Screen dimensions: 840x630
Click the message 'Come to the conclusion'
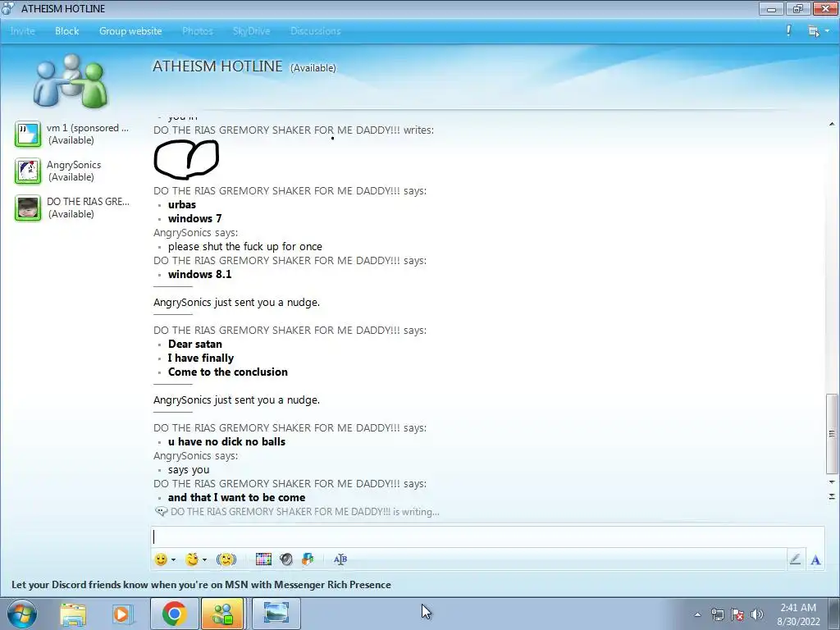coord(228,372)
